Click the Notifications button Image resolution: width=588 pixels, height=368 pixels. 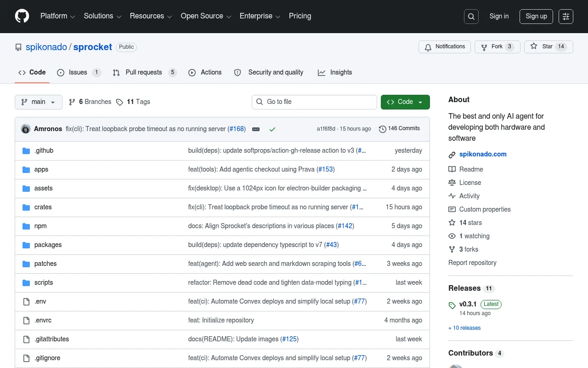[x=445, y=47]
